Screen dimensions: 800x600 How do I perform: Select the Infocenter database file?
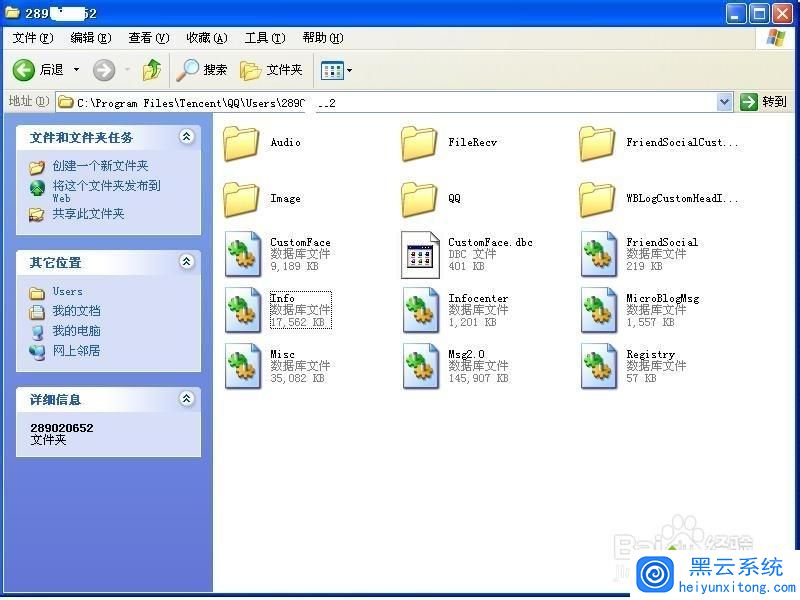(x=420, y=310)
